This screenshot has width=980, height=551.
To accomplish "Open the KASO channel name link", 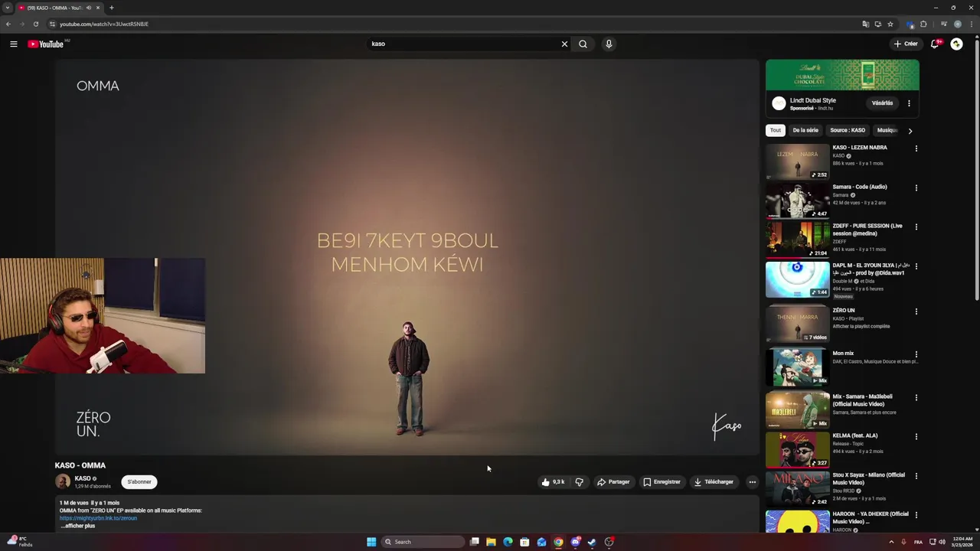I will (83, 478).
